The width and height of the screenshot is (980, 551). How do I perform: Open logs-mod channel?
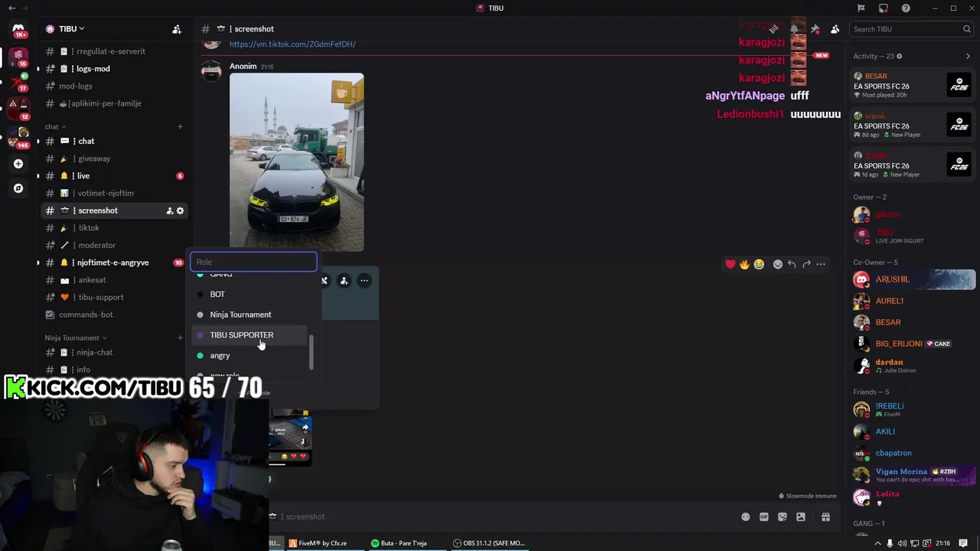click(x=113, y=69)
